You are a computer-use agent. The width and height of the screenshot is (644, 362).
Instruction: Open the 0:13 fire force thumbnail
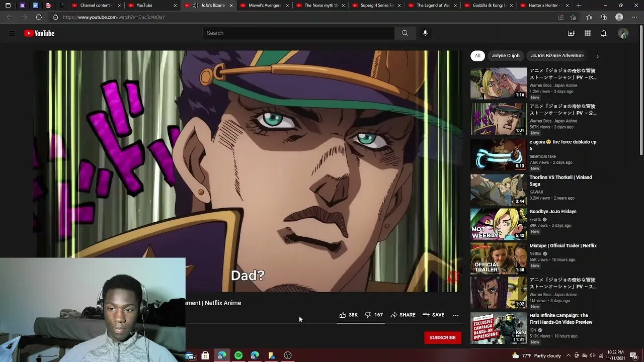point(499,154)
